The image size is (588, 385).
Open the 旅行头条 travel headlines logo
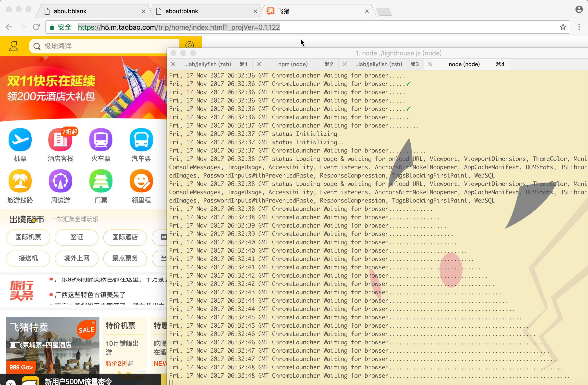point(22,291)
